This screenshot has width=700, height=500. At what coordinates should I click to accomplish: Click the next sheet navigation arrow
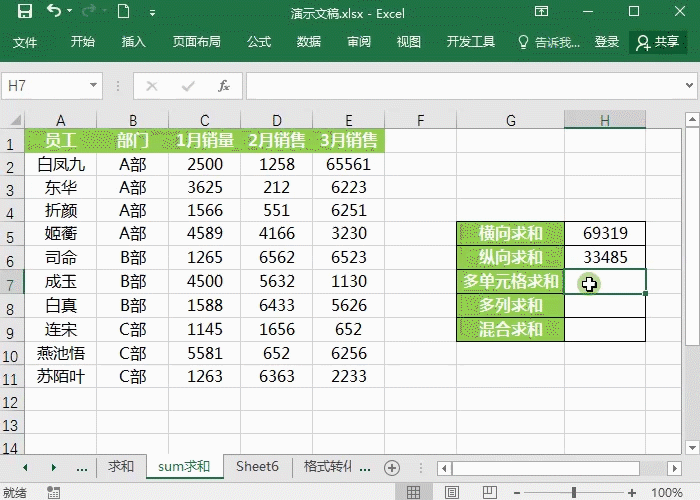54,467
